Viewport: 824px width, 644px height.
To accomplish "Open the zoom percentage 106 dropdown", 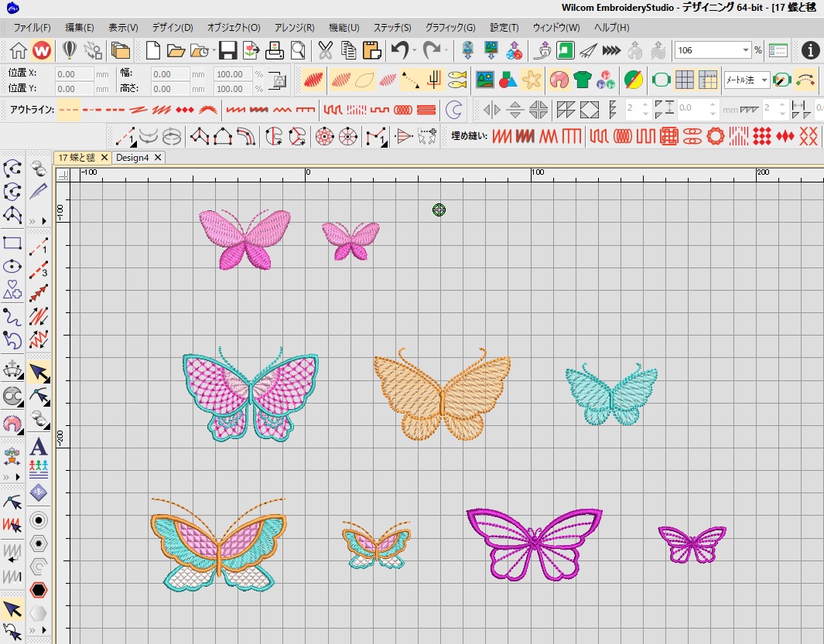I will [746, 50].
